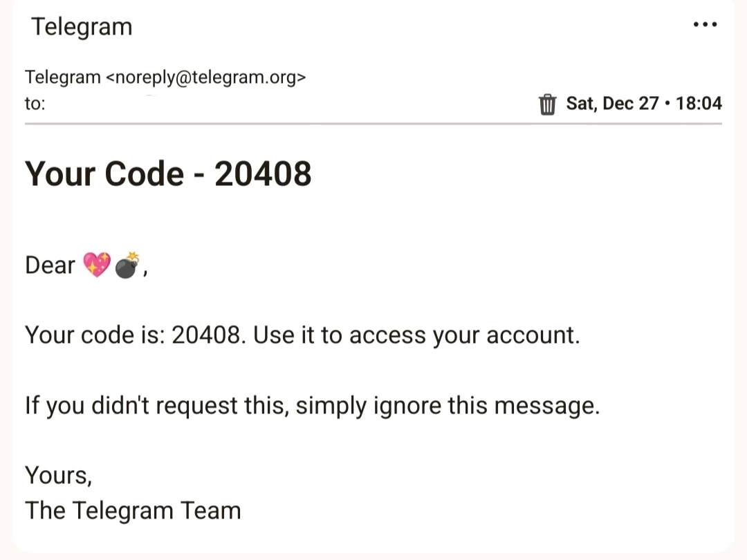This screenshot has width=747, height=560.
Task: Open the 'to:' recipient field
Action: pos(35,104)
